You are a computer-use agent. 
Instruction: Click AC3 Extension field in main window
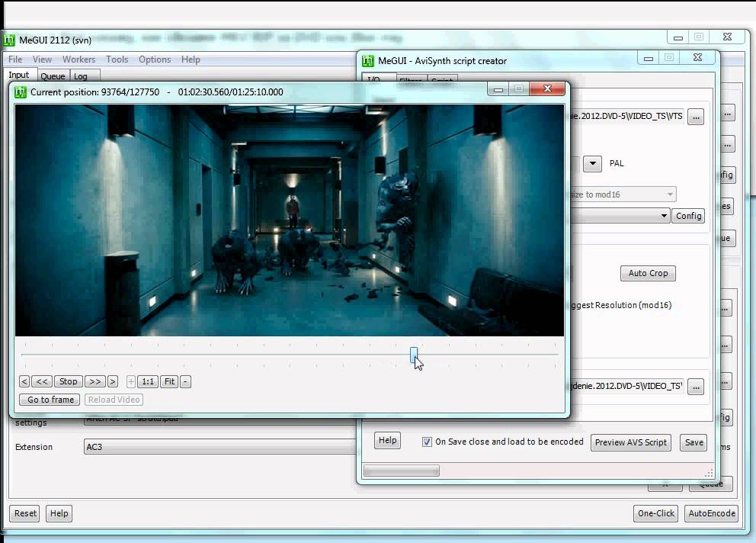click(x=219, y=447)
